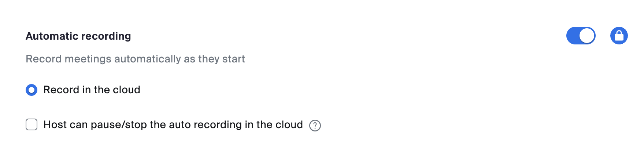Viewport: 644px width, 152px height.
Task: Click the Host can pause/stop auto recording label
Action: coord(173,125)
